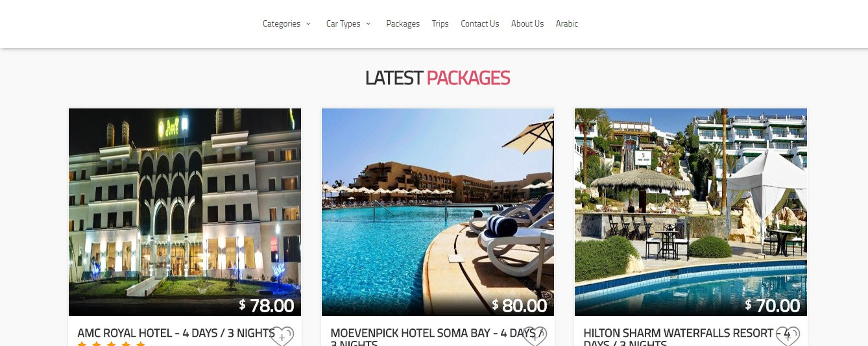Expand the Categories dropdown chevron
Viewport: 868px width, 346px height.
coord(308,24)
